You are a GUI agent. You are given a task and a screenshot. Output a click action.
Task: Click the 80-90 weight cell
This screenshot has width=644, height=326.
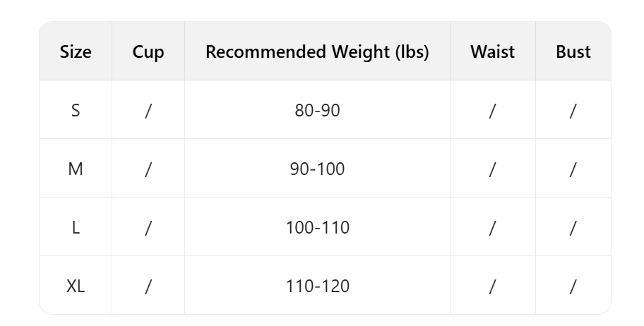coord(317,110)
